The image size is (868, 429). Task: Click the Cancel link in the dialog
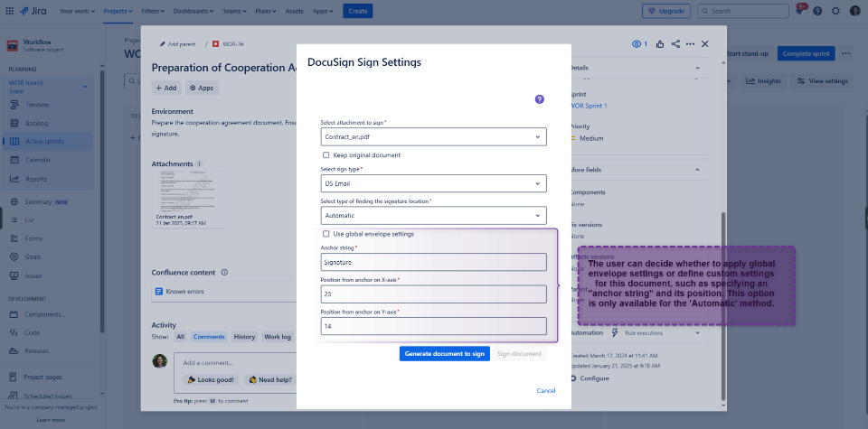click(545, 390)
